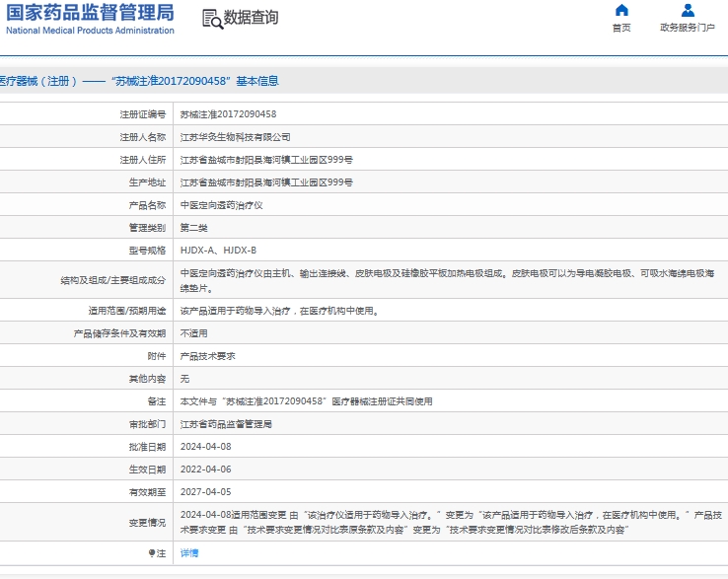Click the 备注 remark value text
Screen dimensions: 728x579
point(307,401)
